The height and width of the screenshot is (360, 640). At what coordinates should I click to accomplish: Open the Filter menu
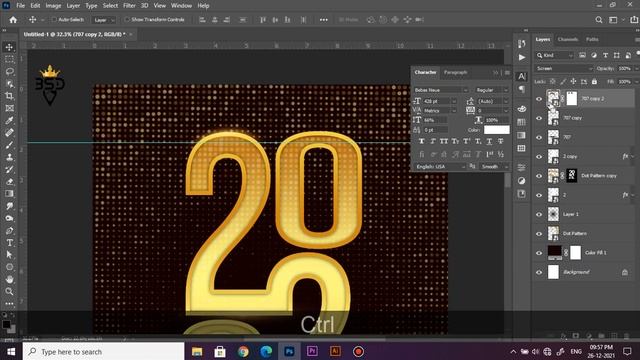[x=129, y=6]
